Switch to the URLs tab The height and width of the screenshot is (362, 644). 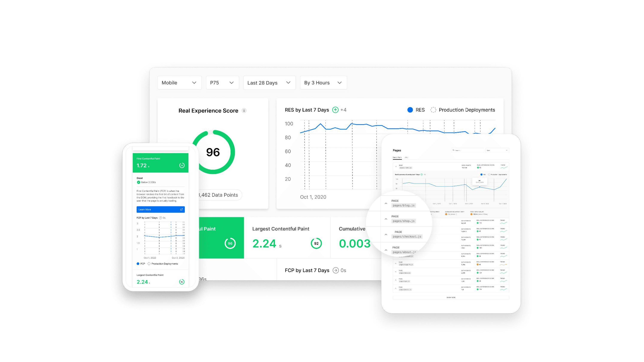406,157
